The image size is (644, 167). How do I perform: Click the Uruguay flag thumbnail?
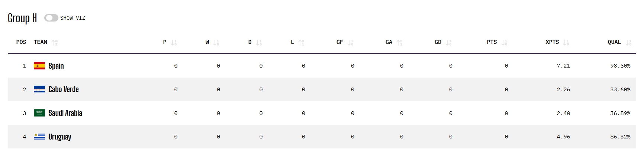tap(39, 137)
